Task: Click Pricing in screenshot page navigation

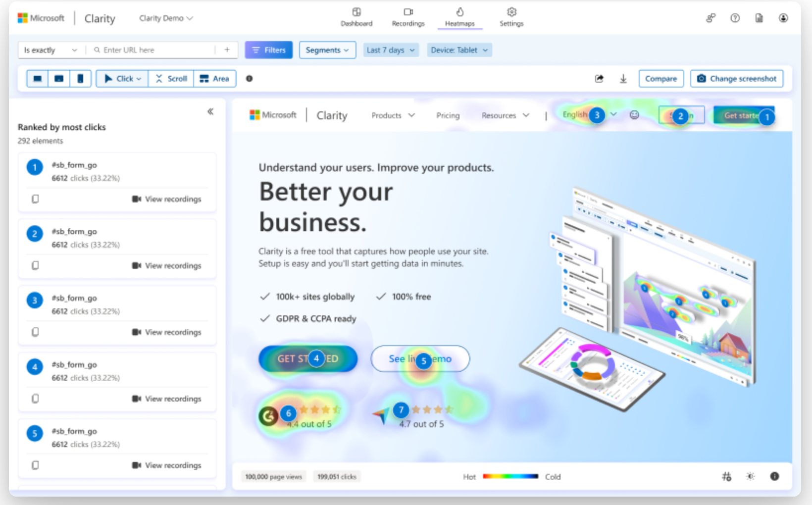Action: point(448,115)
